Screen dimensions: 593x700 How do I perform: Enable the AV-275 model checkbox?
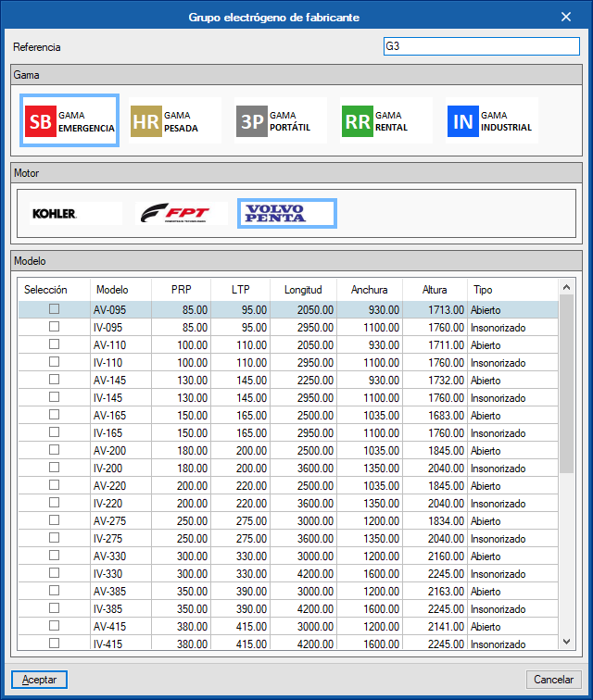(x=54, y=520)
